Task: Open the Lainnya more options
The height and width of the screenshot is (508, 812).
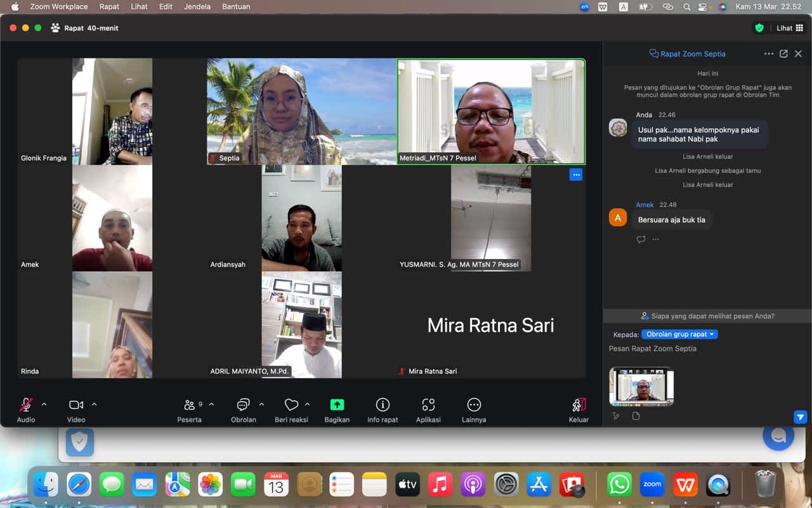Action: point(474,410)
